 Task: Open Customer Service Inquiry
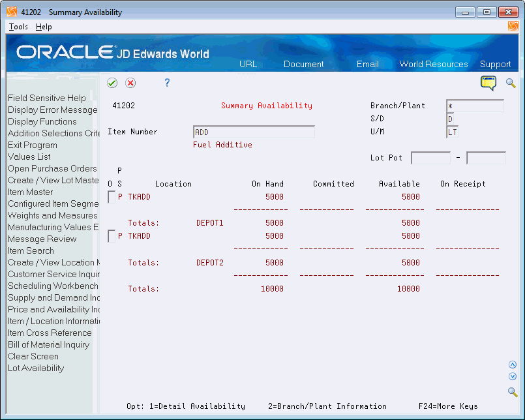click(54, 274)
